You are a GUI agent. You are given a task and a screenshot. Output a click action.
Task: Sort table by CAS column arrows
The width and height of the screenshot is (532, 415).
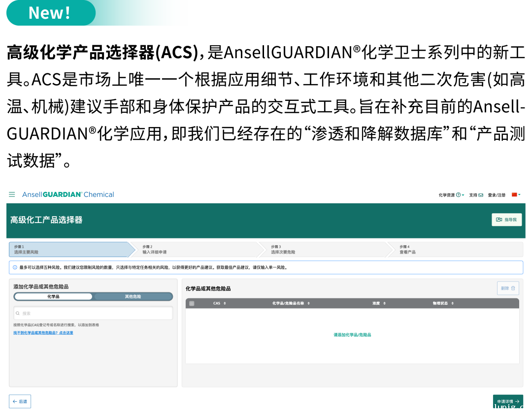225,303
